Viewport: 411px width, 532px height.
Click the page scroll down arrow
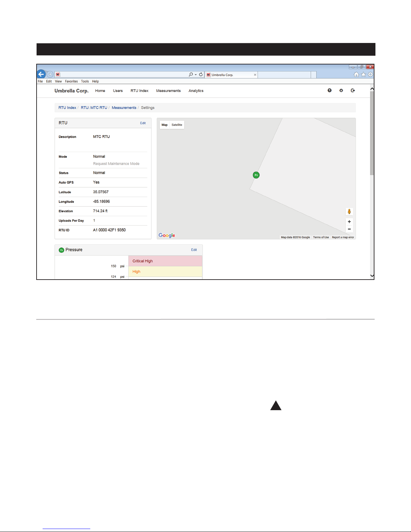(x=372, y=276)
